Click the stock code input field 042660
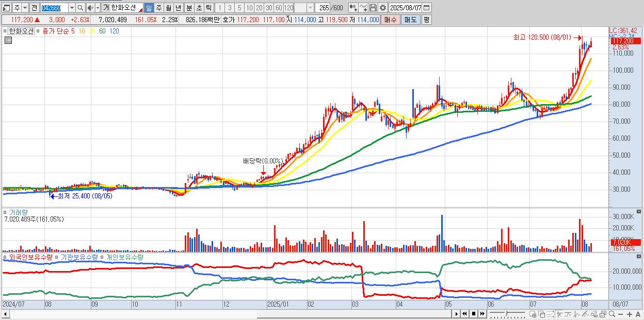 point(54,8)
